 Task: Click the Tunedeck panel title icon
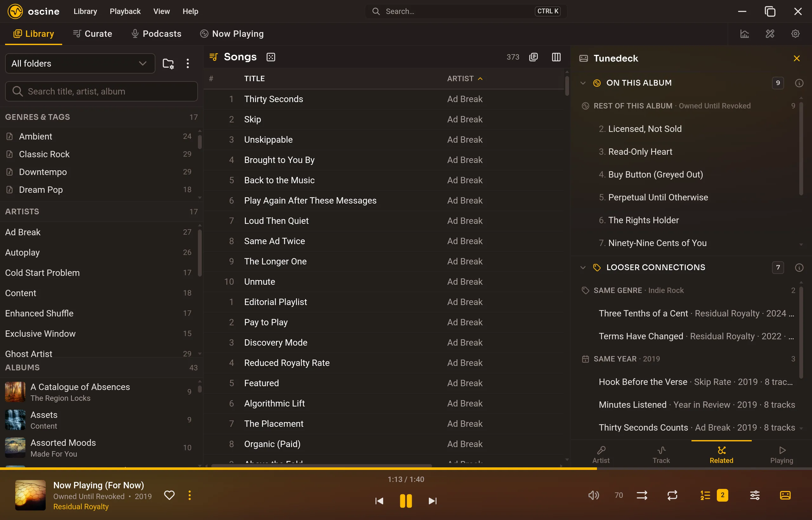583,58
